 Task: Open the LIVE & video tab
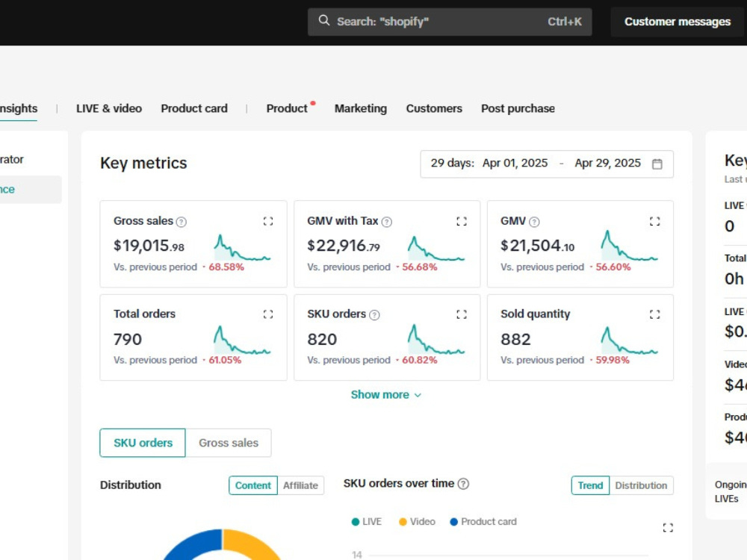click(109, 108)
